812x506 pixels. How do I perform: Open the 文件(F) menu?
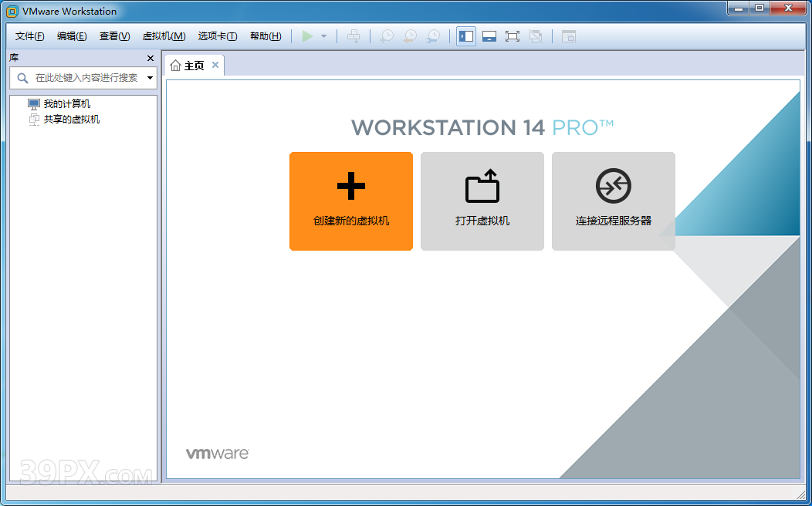tap(29, 36)
